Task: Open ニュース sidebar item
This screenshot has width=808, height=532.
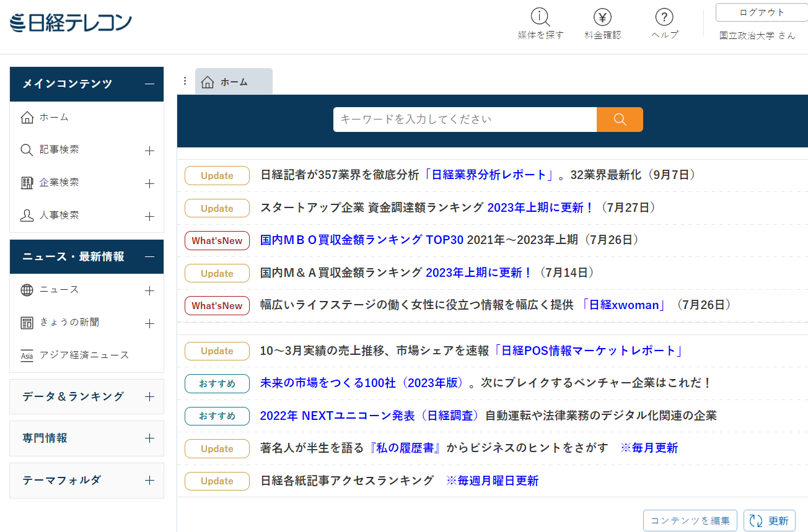Action: coord(59,289)
